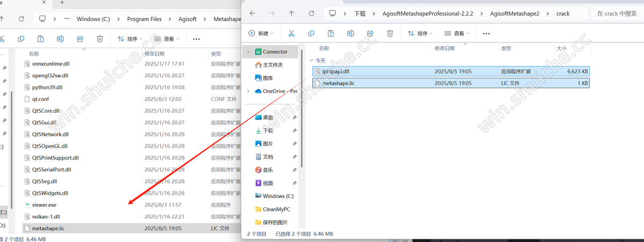Click Rename icon in Metashape window toolbar
Image resolution: width=644 pixels, height=242 pixels.
[x=61, y=39]
